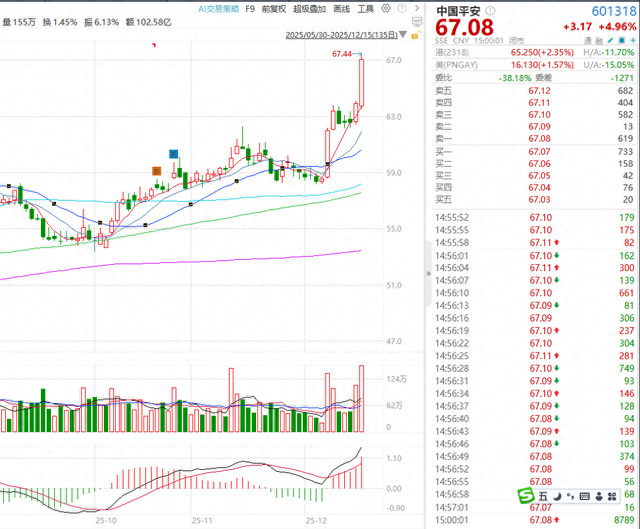The image size is (640, 529).
Task: Toggle the moon icon on the IME bar
Action: coord(557,496)
